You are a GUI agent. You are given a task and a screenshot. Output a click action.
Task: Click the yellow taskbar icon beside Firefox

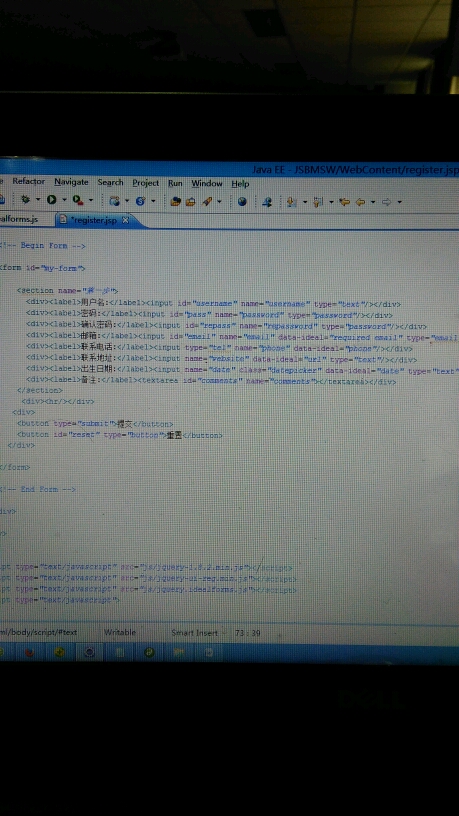pos(59,652)
